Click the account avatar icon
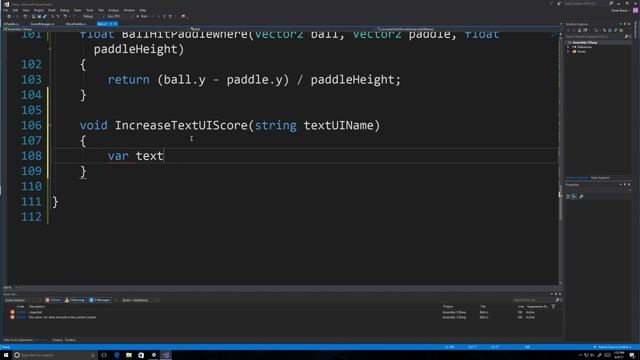Screen dimensions: 640x360 pyautogui.click(x=636, y=11)
